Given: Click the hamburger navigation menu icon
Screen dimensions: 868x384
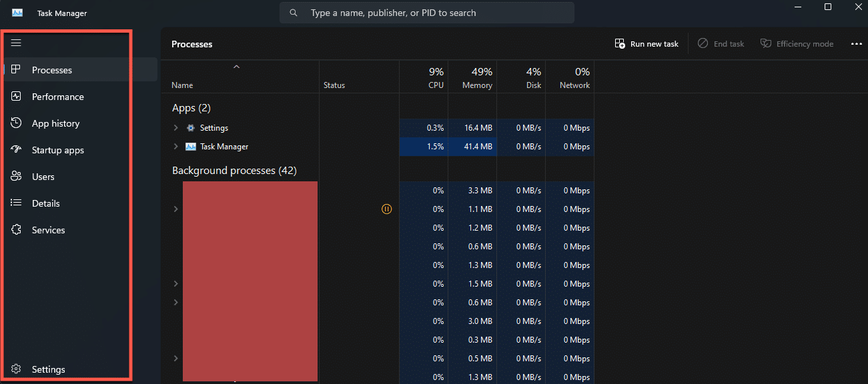Looking at the screenshot, I should tap(17, 43).
